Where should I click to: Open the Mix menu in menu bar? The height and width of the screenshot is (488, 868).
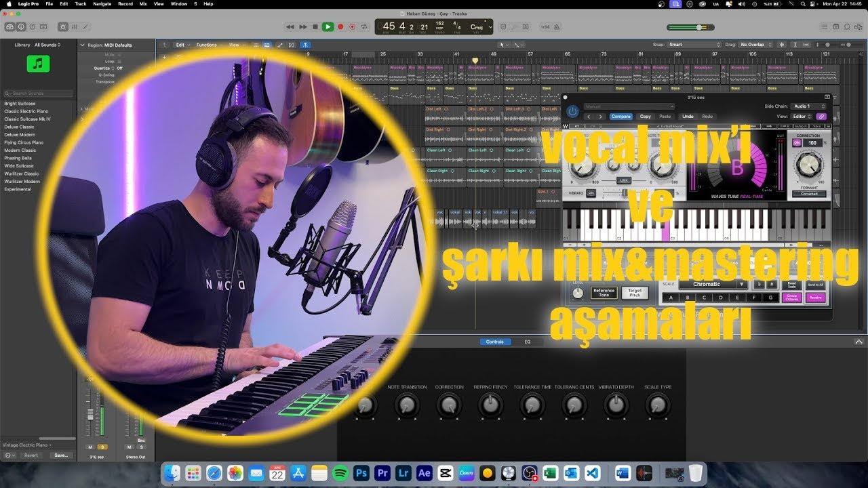pos(143,3)
